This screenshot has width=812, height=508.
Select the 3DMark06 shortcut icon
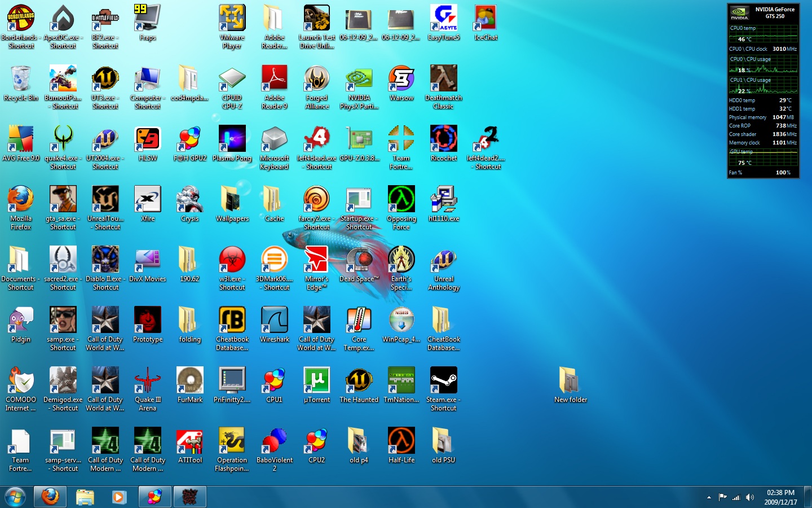(x=275, y=260)
